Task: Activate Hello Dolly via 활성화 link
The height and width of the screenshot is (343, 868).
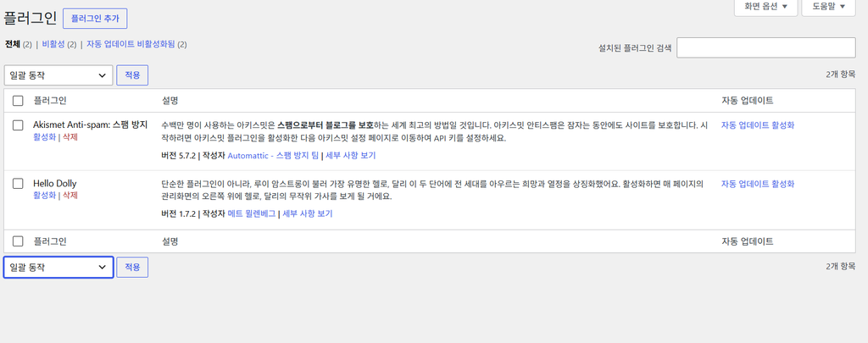Action: (44, 196)
